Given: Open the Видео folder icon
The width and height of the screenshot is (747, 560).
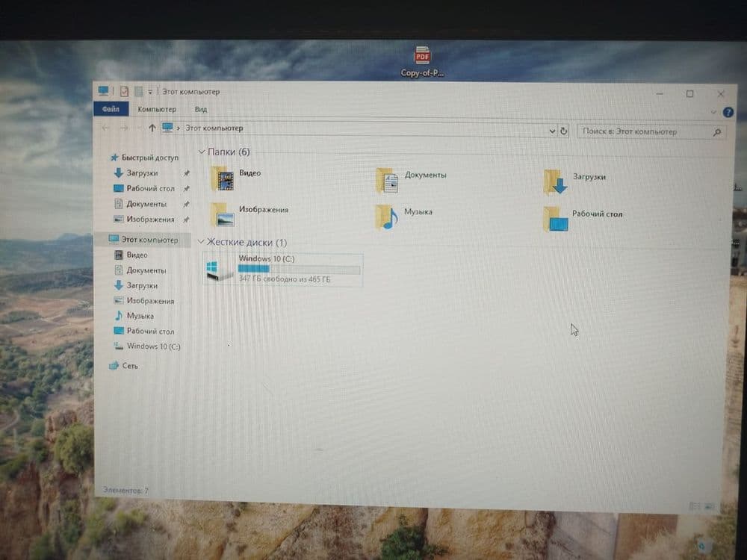Looking at the screenshot, I should 223,179.
